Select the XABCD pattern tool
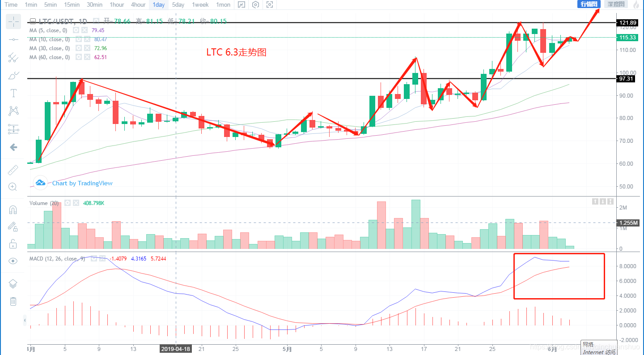This screenshot has width=644, height=355. pos(13,111)
